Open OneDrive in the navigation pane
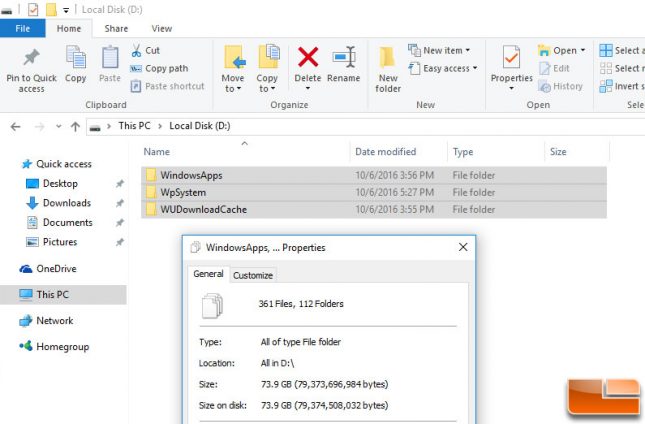Screen dimensions: 645x424 48,269
